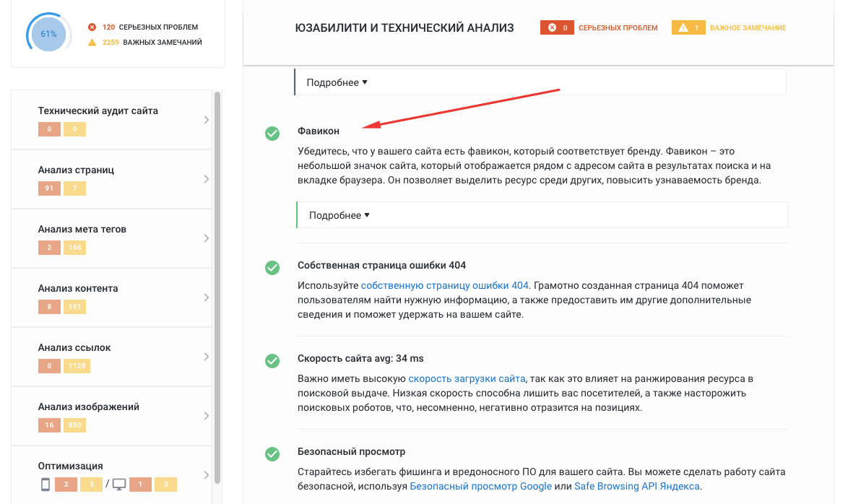The height and width of the screenshot is (504, 848).
Task: Click the 61% circular score indicator
Action: click(x=49, y=34)
